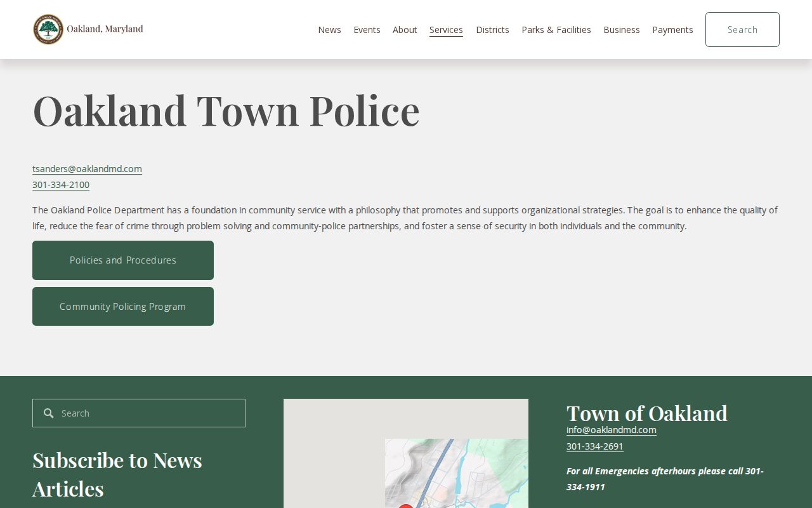Viewport: 812px width, 508px height.
Task: Click the 301-334-2691 phone link
Action: [595, 446]
